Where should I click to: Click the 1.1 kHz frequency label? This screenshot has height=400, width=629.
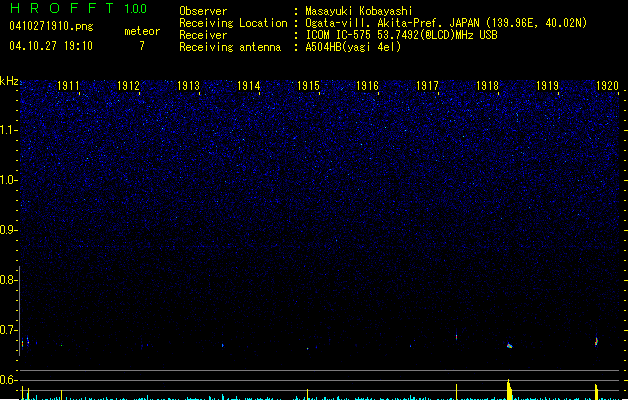point(8,130)
